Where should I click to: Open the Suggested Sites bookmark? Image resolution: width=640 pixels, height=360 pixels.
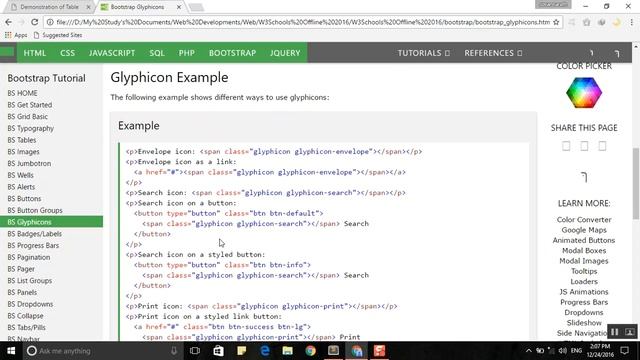(x=58, y=35)
